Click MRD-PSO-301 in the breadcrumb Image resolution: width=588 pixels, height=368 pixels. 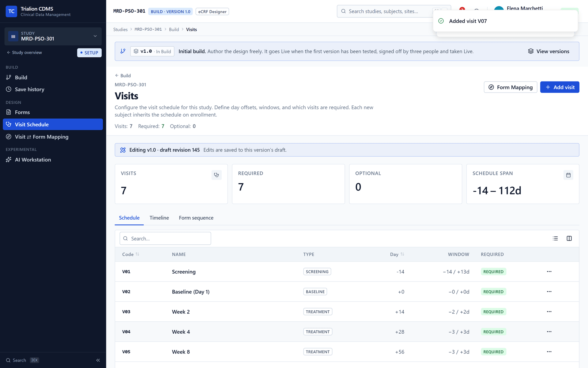click(x=148, y=29)
